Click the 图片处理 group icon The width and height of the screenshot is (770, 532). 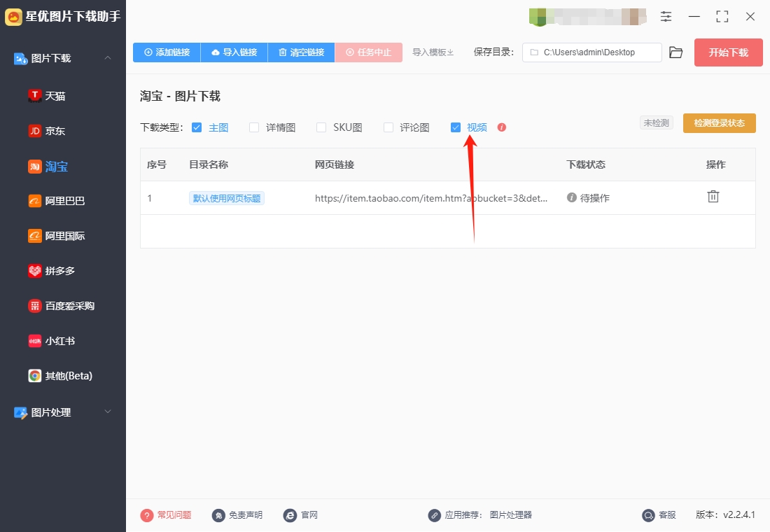20,412
